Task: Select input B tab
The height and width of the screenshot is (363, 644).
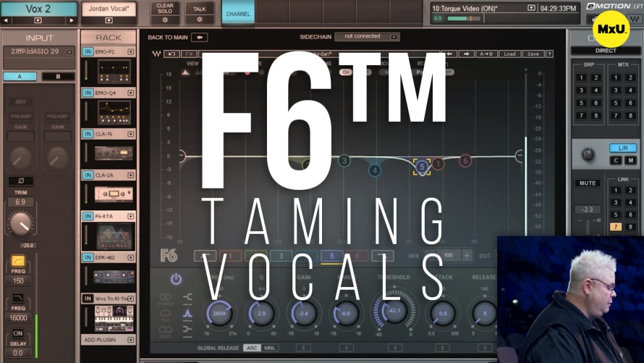Action: [58, 77]
